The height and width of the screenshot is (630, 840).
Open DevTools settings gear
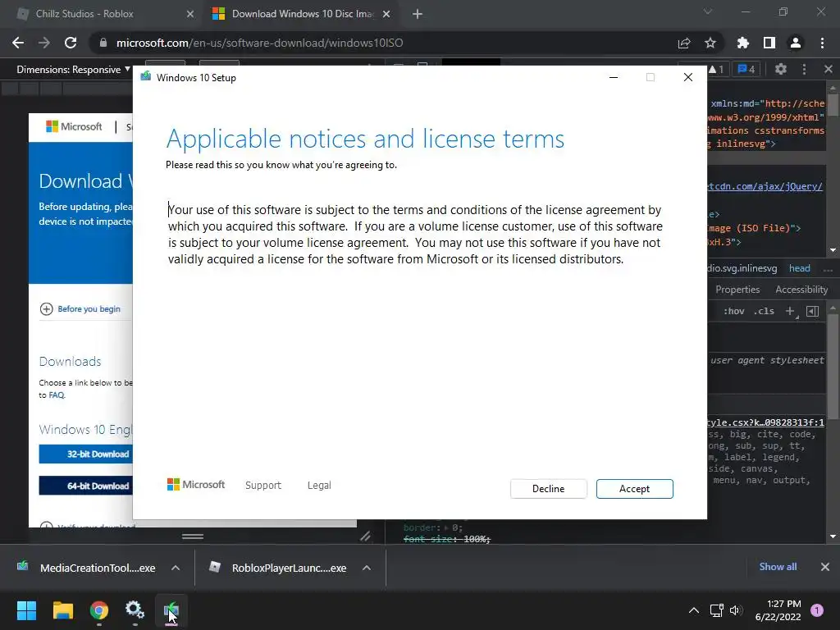point(781,69)
